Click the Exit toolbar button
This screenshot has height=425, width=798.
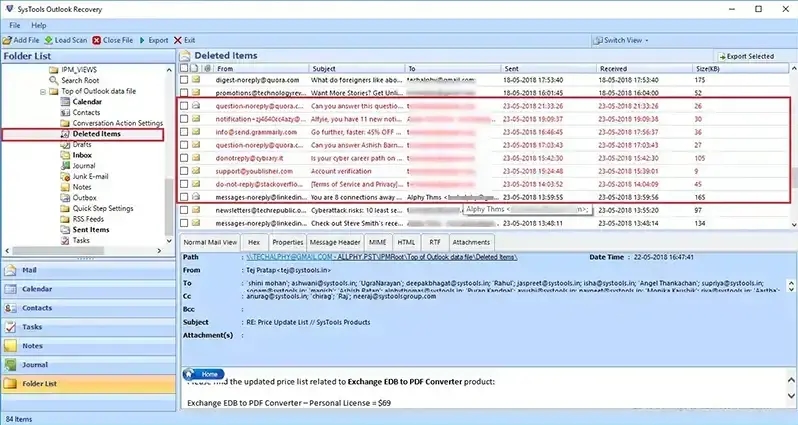(x=184, y=40)
